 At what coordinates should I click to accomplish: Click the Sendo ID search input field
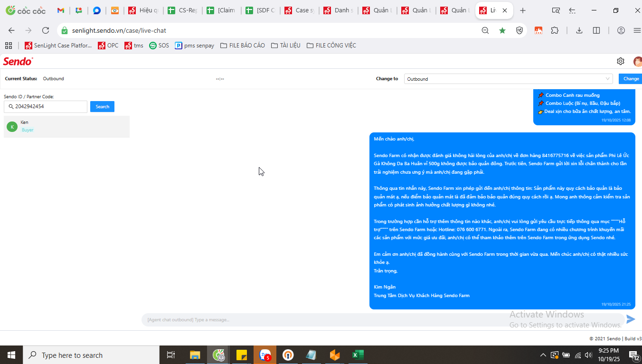pos(46,107)
